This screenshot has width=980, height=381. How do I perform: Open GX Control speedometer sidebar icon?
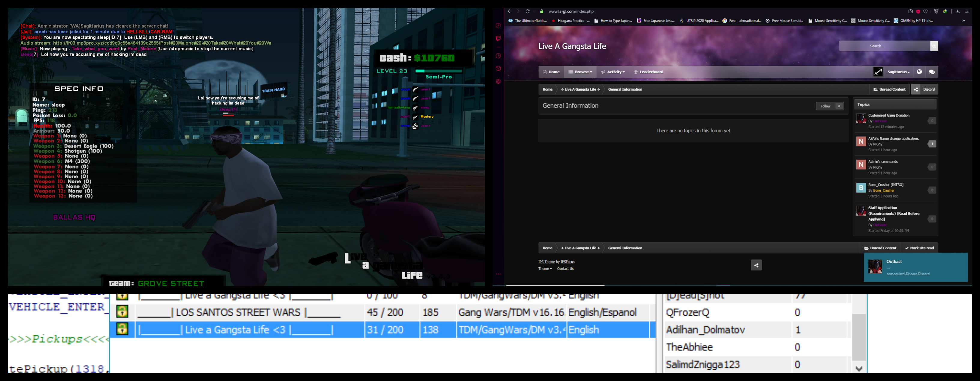click(498, 25)
